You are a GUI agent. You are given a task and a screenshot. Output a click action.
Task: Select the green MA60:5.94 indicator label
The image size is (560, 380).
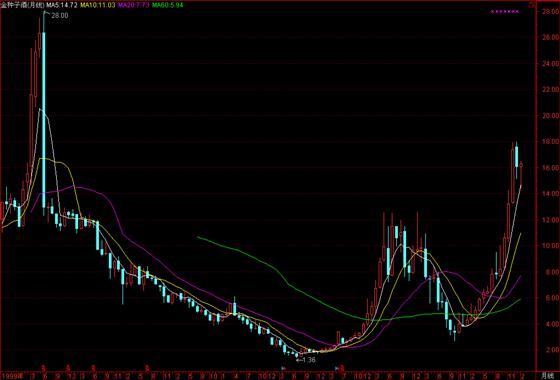coord(168,5)
